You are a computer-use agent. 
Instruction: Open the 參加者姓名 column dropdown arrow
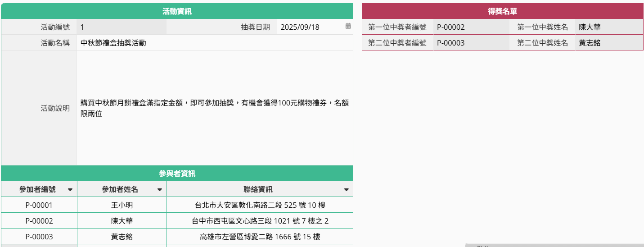pyautogui.click(x=159, y=190)
